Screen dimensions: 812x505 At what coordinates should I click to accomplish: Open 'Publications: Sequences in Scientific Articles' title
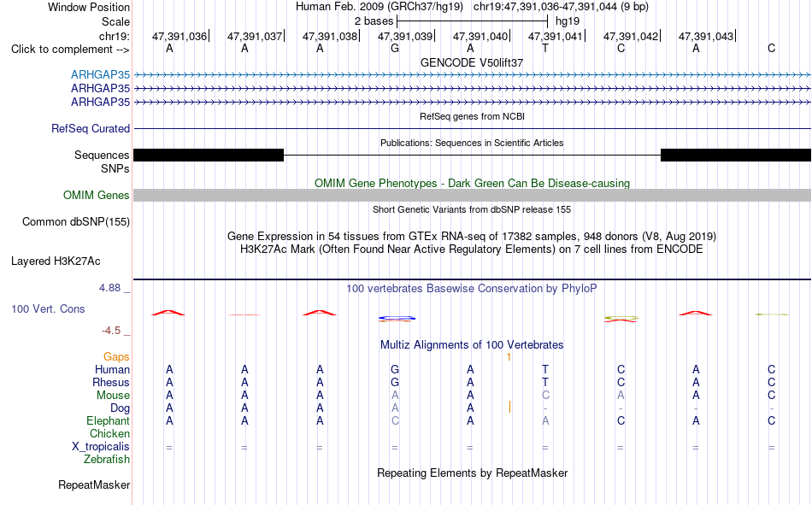[472, 143]
